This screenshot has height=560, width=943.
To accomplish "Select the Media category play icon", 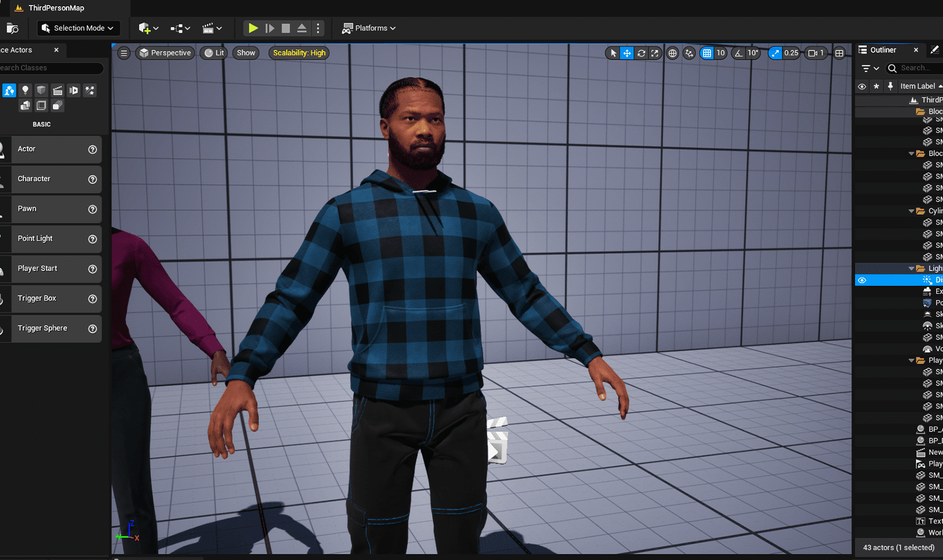I will click(73, 90).
